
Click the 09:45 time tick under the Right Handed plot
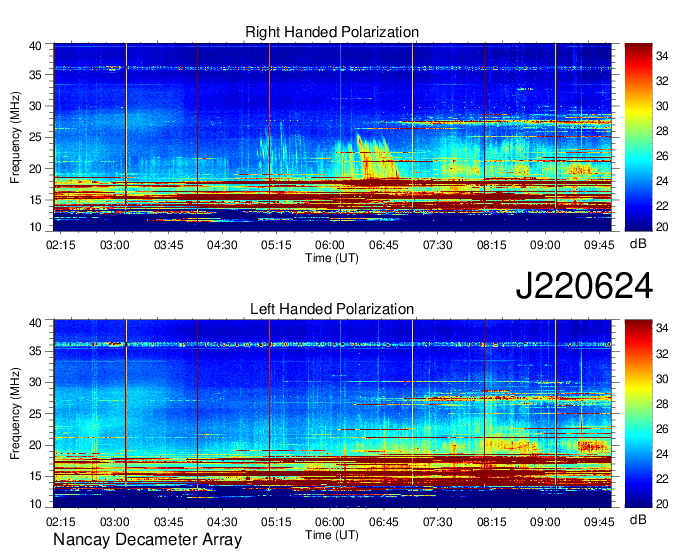coord(599,245)
